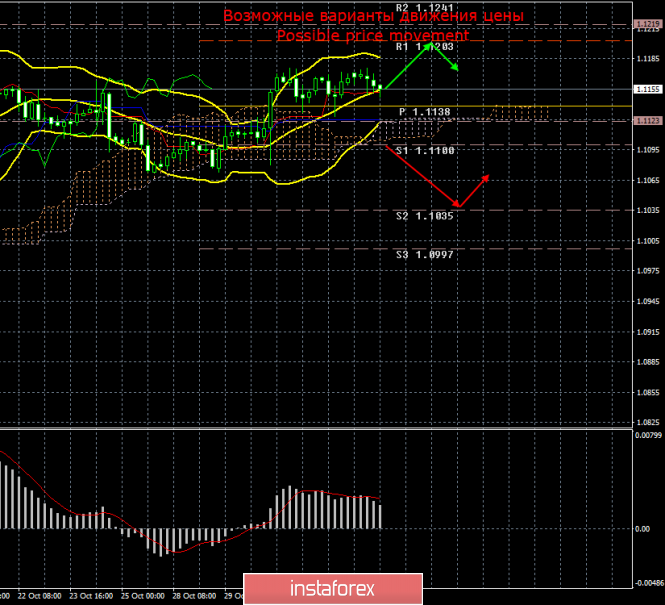Click the 1.1005 price axis value
Viewport: 665px width, 605px height.
648,241
